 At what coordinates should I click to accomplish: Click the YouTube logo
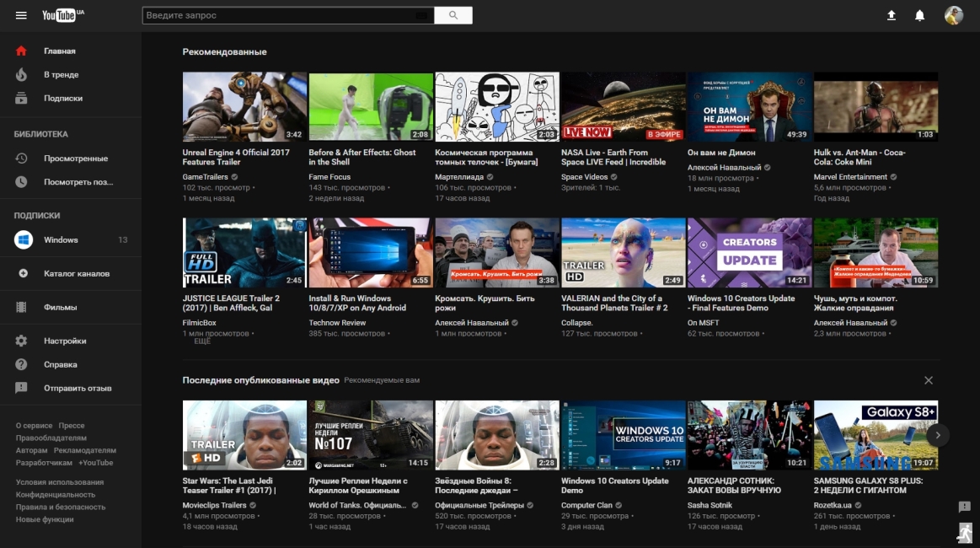[x=62, y=15]
